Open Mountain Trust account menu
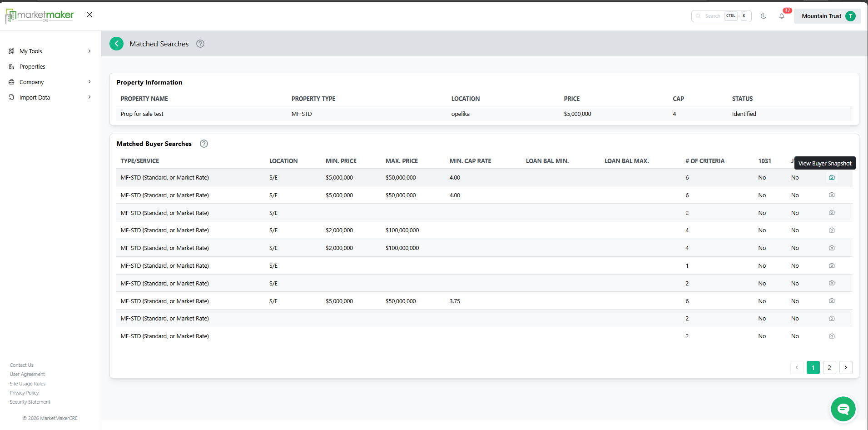The image size is (868, 430). 827,16
